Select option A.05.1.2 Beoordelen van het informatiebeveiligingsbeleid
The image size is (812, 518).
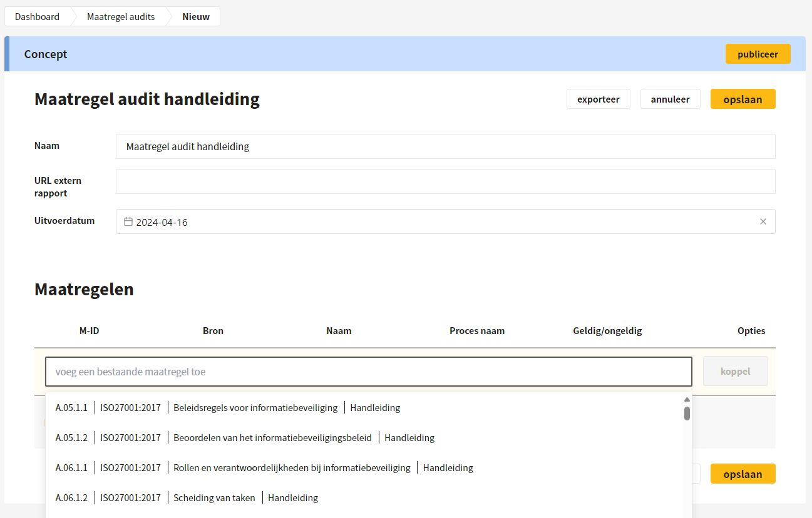[x=364, y=438]
